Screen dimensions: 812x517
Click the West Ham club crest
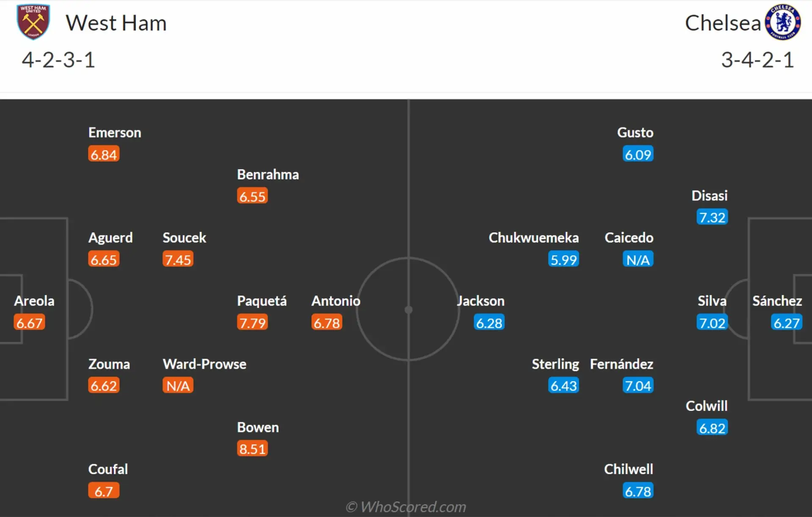[x=33, y=22]
